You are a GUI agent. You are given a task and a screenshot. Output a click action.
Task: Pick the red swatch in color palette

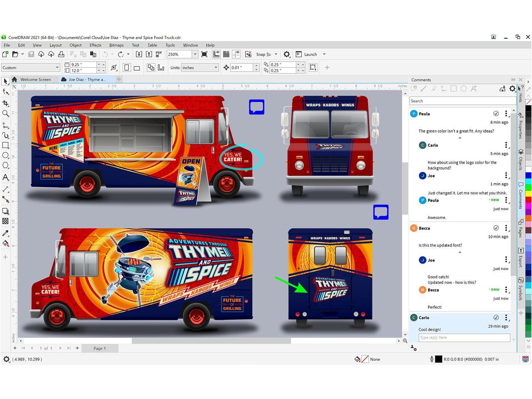click(528, 200)
